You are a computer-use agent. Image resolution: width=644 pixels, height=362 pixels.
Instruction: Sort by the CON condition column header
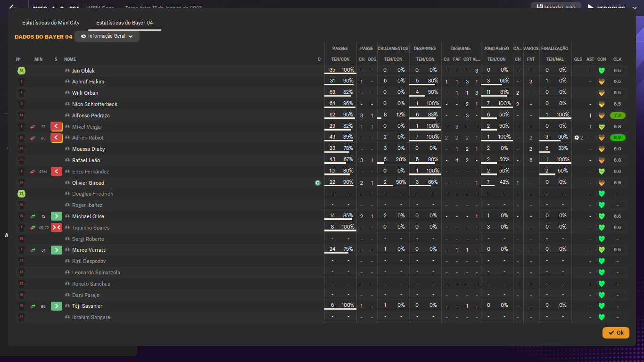tap(602, 59)
